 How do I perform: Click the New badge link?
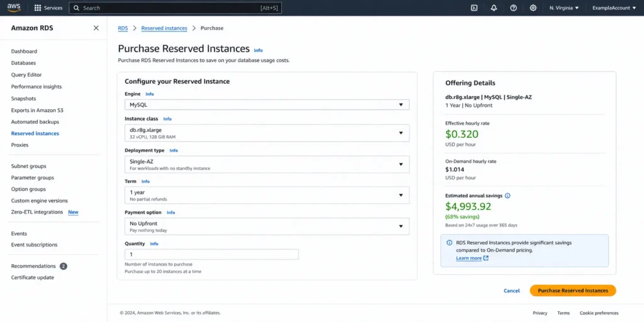(73, 213)
